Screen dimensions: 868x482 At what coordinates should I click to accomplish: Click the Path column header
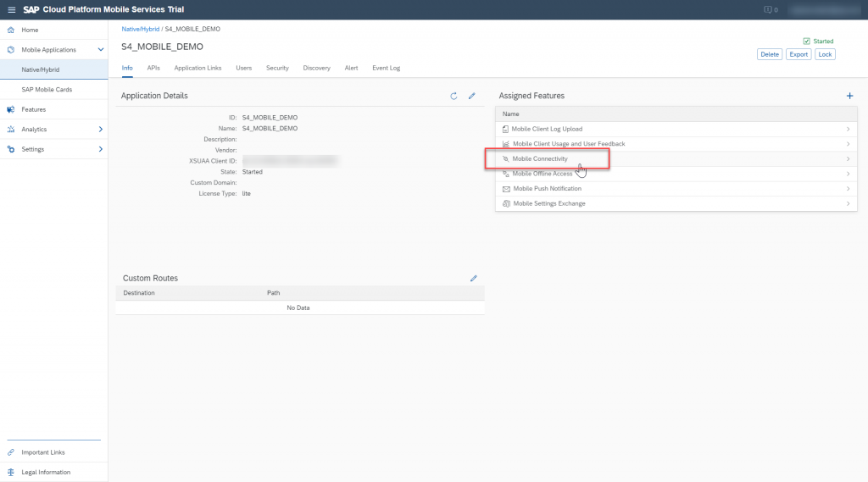(274, 293)
